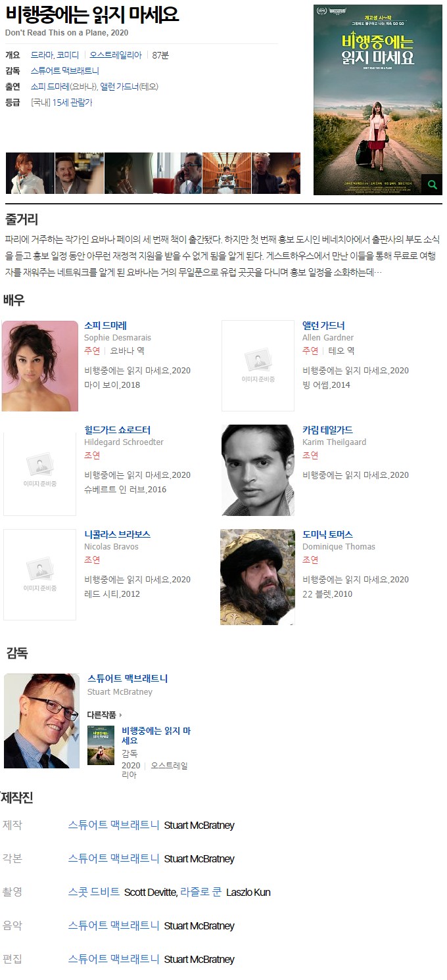The height and width of the screenshot is (980, 447).
Task: Click Hildegard Schroedter placeholder image
Action: (40, 470)
